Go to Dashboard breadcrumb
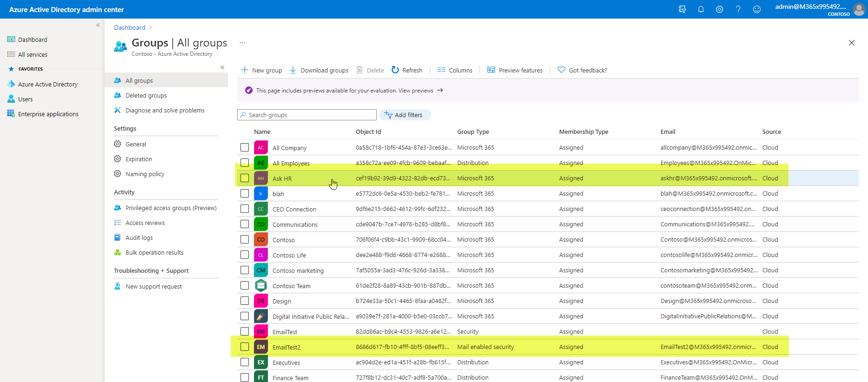The height and width of the screenshot is (382, 868). pos(130,27)
